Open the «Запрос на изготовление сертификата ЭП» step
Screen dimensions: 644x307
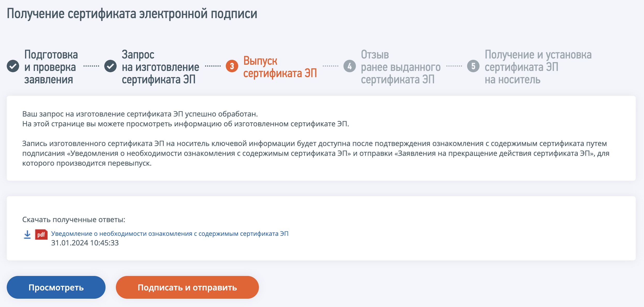(x=160, y=67)
